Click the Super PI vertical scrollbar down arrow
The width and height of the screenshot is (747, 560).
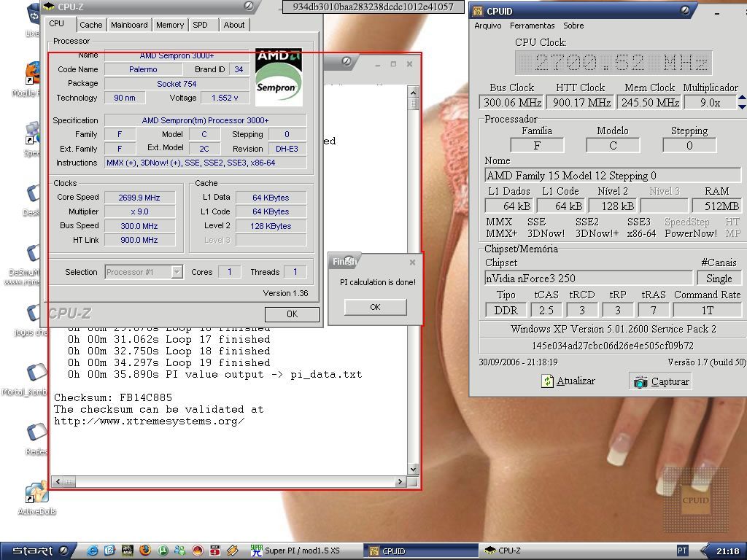[413, 469]
